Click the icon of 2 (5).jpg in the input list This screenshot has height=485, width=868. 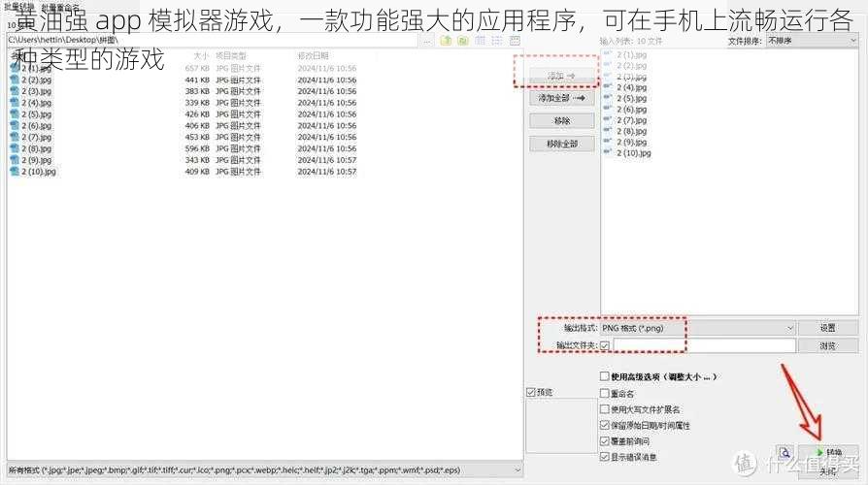click(607, 98)
